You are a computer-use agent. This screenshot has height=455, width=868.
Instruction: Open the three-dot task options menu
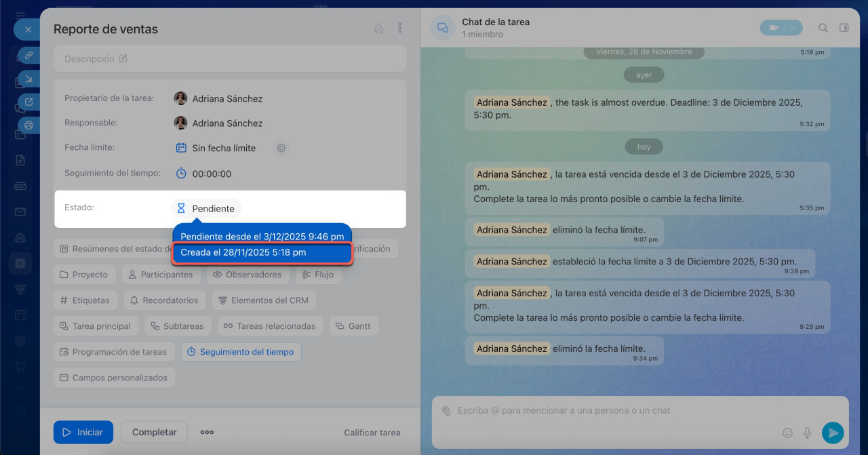tap(400, 28)
